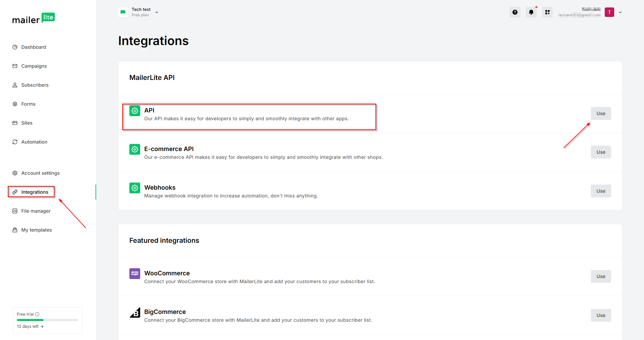Click 'Connect your WooCommerce store' description

click(x=260, y=281)
